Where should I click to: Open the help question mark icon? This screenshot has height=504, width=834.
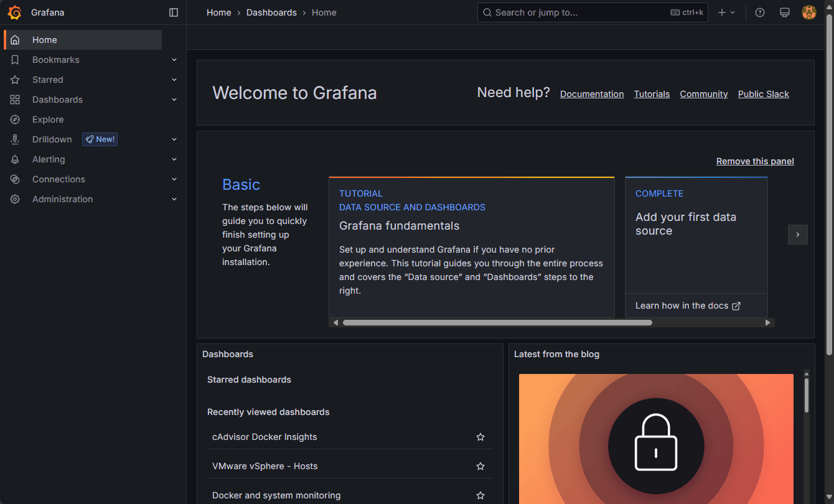[759, 12]
